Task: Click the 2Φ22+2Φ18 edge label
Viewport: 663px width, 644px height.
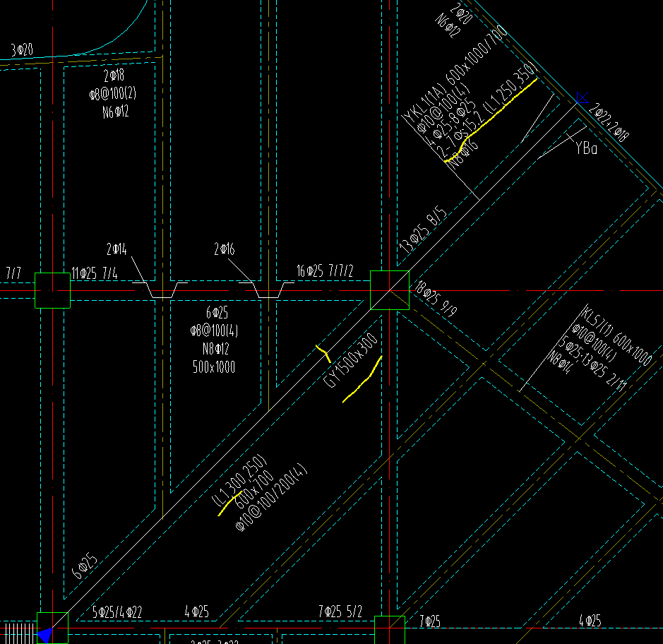Action: pyautogui.click(x=609, y=121)
